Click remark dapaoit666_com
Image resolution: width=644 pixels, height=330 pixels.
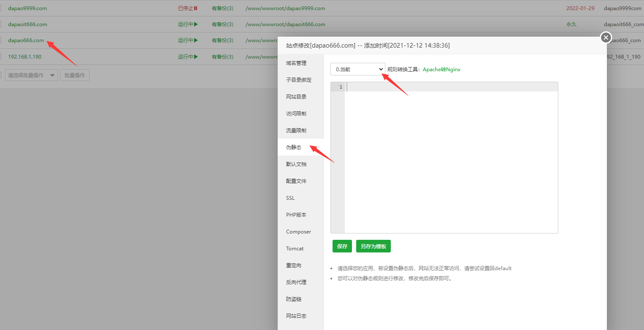624,24
